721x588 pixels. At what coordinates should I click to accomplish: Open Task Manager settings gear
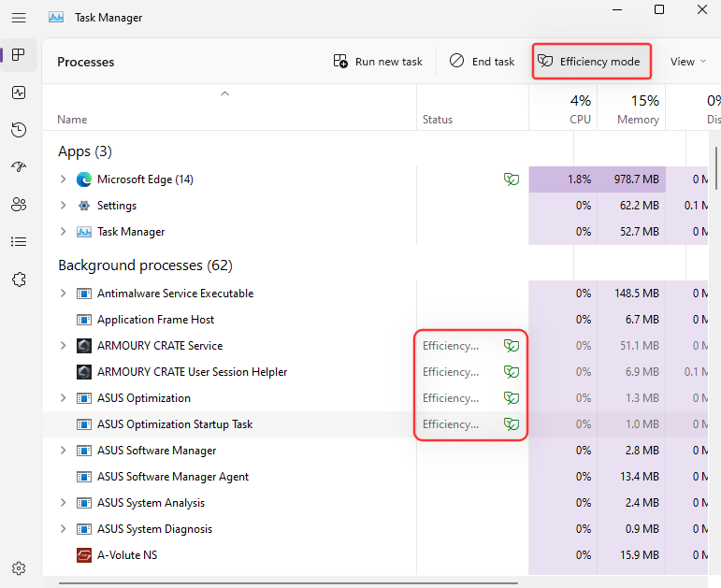pos(19,567)
